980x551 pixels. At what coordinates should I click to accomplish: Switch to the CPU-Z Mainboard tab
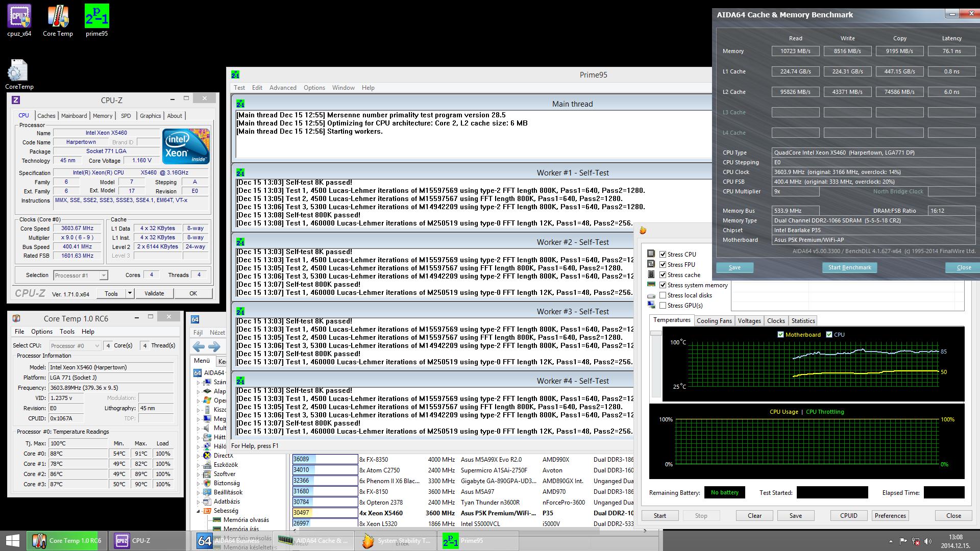pos(74,116)
